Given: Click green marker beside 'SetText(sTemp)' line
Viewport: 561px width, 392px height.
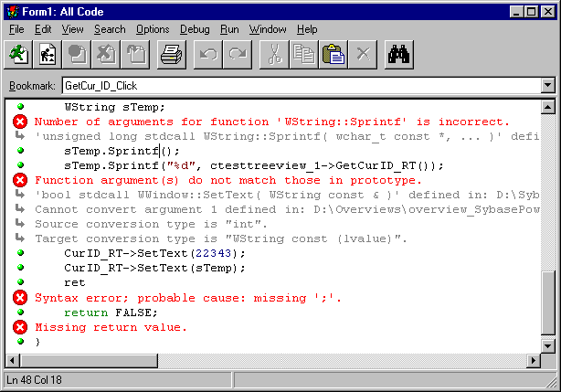Looking at the screenshot, I should [20, 267].
